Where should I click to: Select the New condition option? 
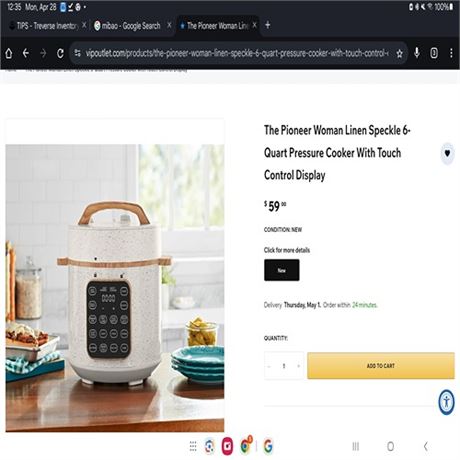click(282, 270)
